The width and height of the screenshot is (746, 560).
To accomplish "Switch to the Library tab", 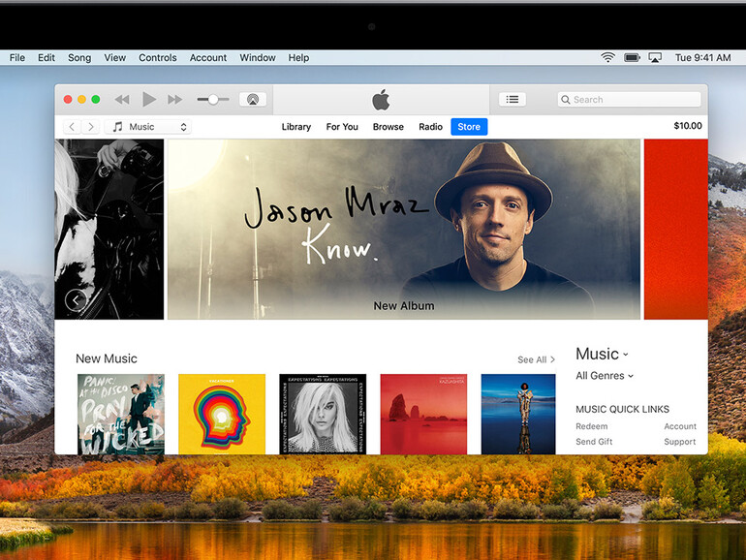I will tap(295, 127).
